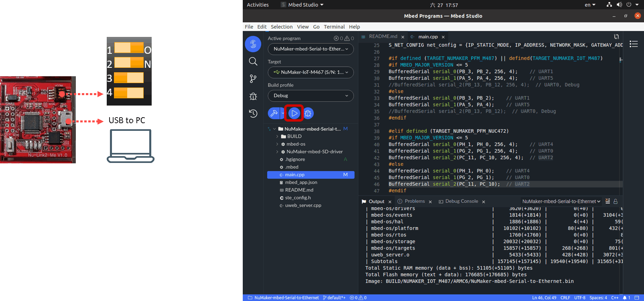
Task: Open the status bar errors and warnings count
Action: point(358,298)
